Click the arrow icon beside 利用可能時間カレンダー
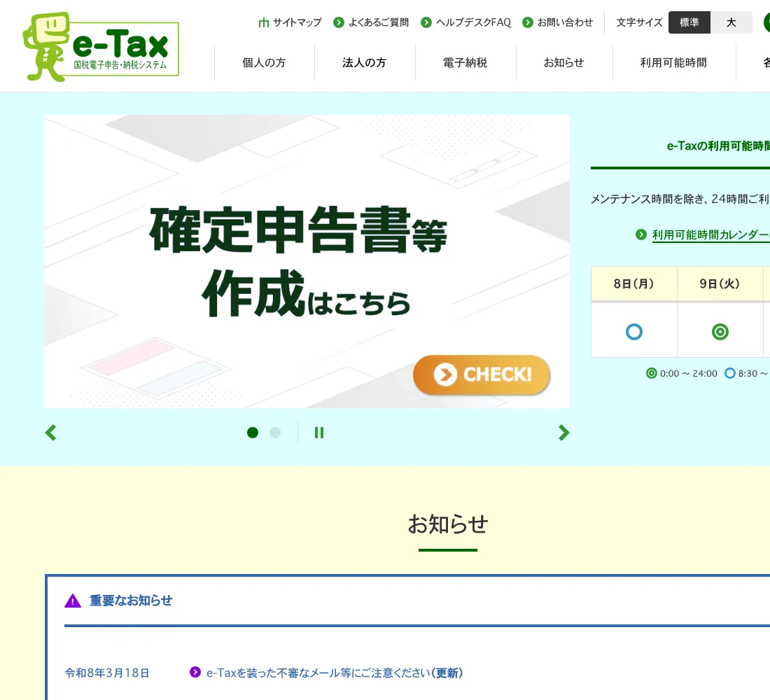This screenshot has width=770, height=700. [x=640, y=234]
